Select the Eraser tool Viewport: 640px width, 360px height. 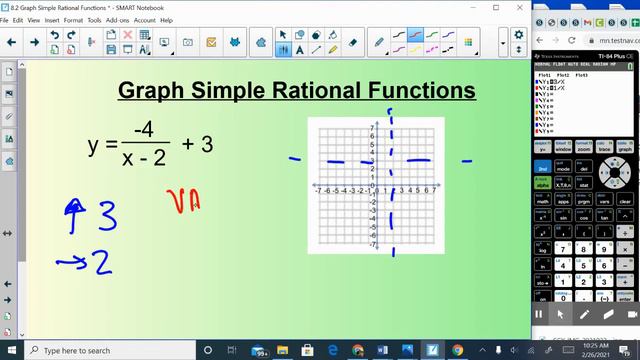pos(353,42)
